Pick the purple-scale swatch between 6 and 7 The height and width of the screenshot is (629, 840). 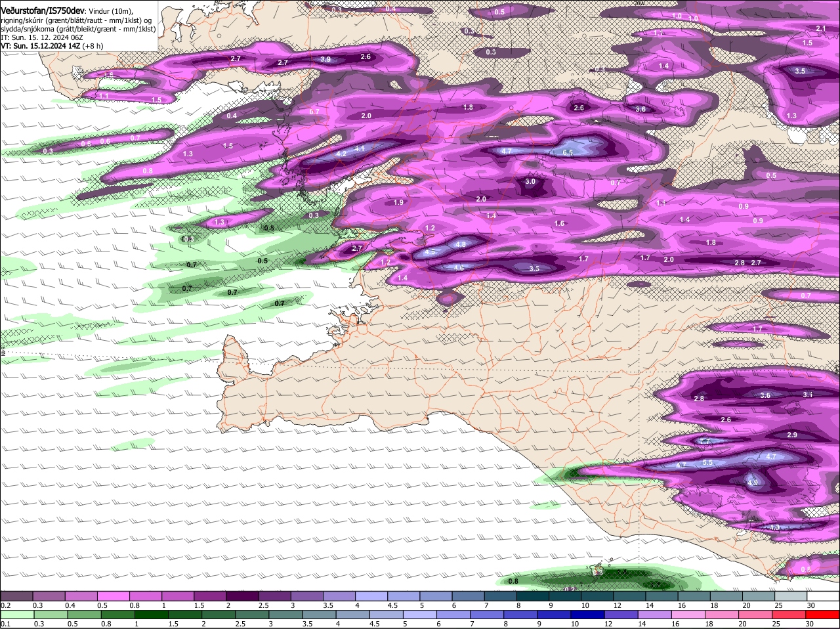coord(468,596)
